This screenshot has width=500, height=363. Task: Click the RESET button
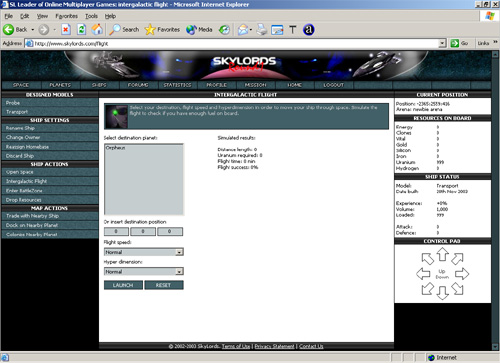(x=163, y=285)
